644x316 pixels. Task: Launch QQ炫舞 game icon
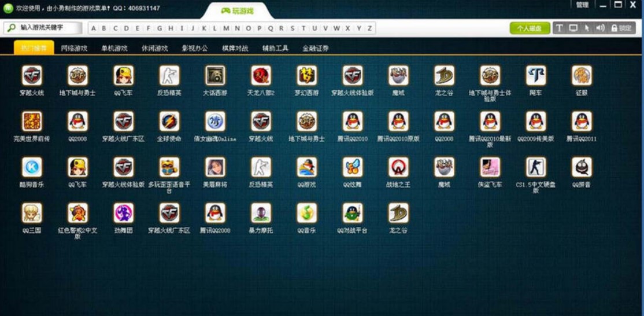[x=353, y=167]
